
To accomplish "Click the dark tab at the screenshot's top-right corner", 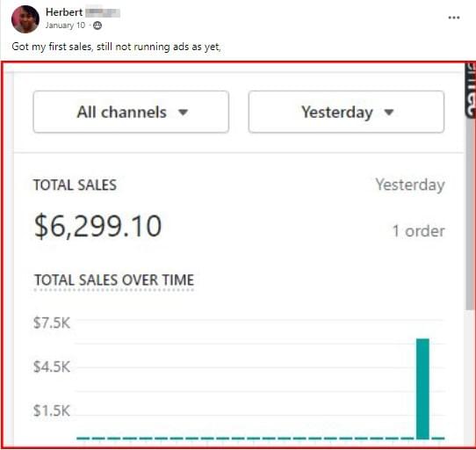I will tap(470, 90).
